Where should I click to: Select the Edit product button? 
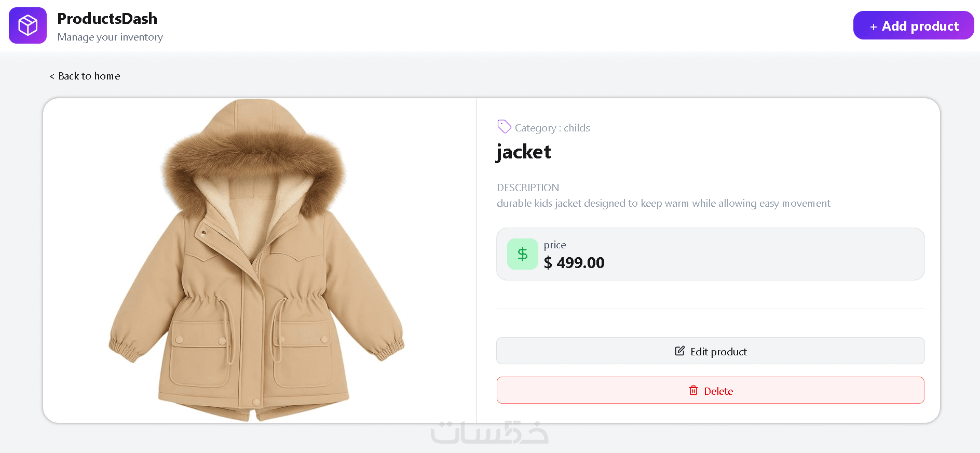[710, 351]
